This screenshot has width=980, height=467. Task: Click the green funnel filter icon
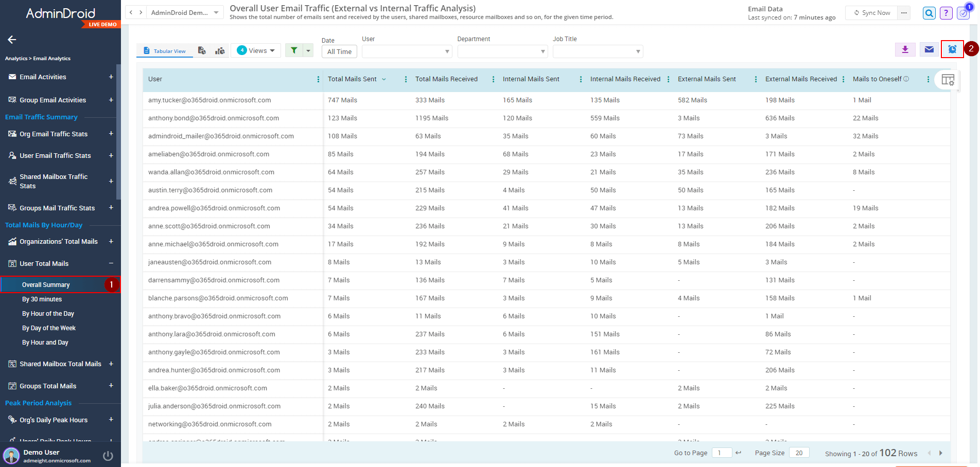pos(294,50)
